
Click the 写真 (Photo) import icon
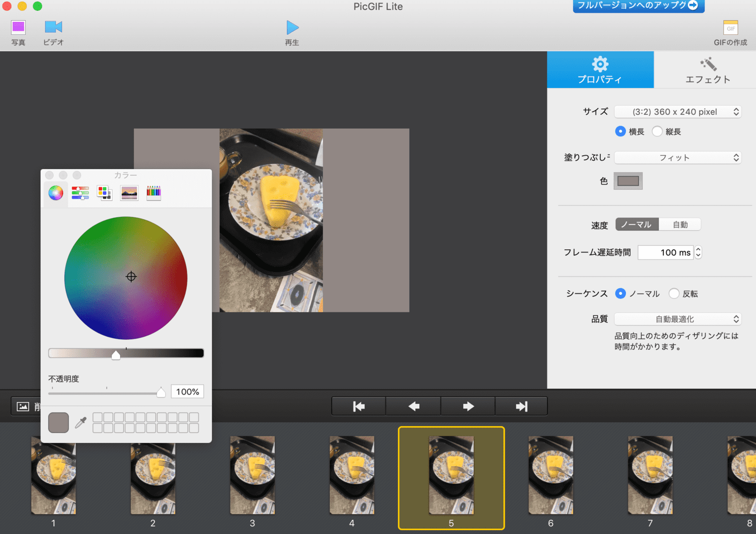(x=18, y=28)
